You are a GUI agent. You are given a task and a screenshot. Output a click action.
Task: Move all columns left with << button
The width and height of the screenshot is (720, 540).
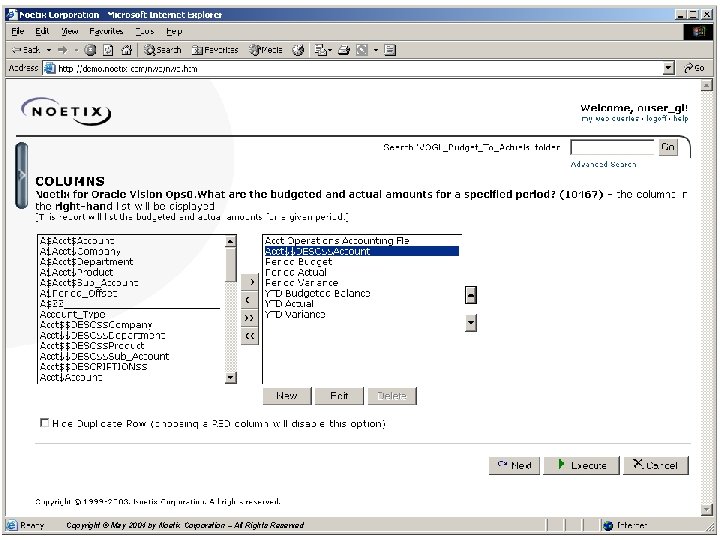pyautogui.click(x=250, y=336)
